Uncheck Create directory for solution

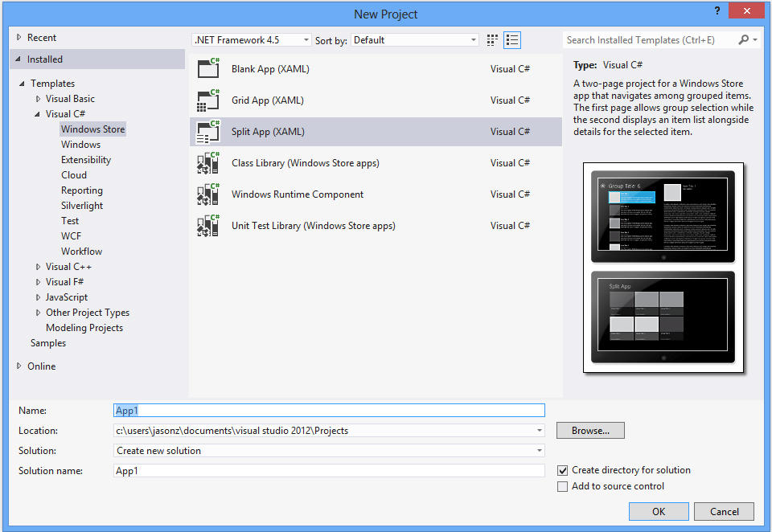pyautogui.click(x=561, y=469)
